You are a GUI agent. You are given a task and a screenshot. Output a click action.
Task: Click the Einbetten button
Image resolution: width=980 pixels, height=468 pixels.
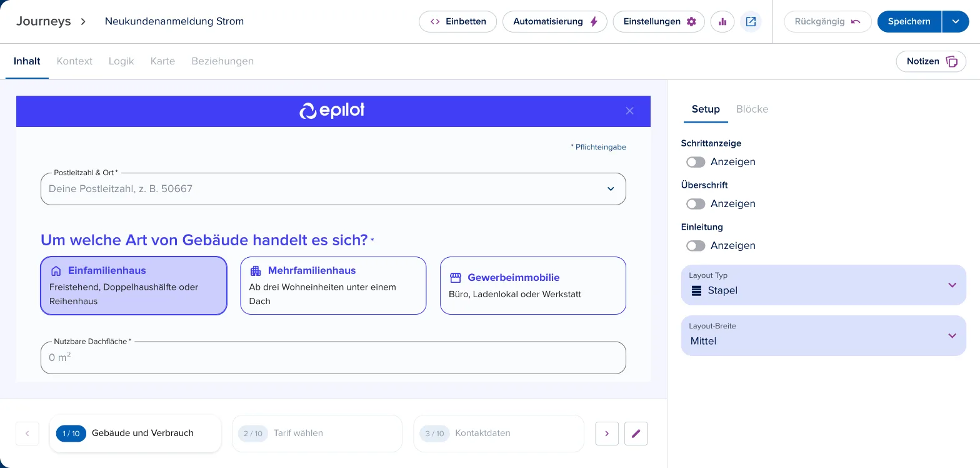(457, 21)
